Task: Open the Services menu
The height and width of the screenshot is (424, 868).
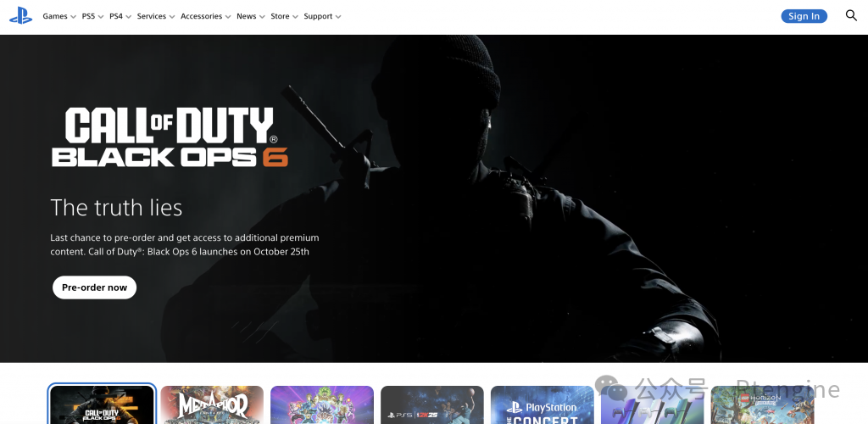Action: 156,16
